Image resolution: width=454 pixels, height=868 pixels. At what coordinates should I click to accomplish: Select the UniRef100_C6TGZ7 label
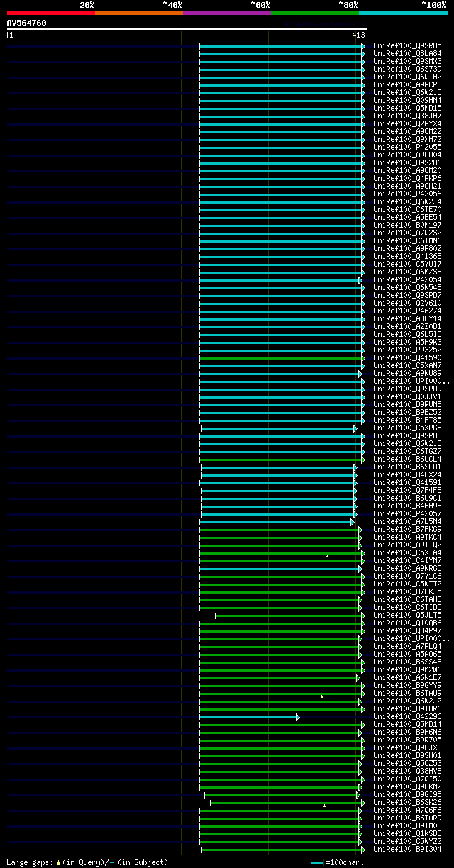[407, 451]
